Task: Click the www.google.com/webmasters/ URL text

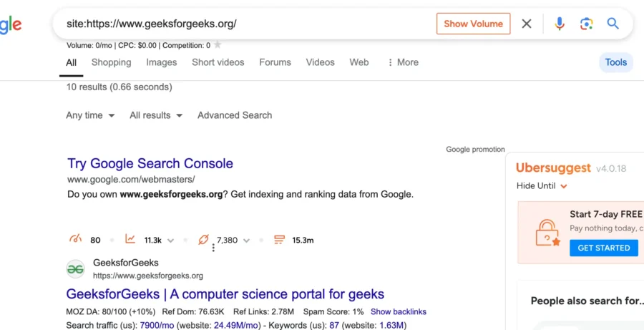Action: coord(131,179)
